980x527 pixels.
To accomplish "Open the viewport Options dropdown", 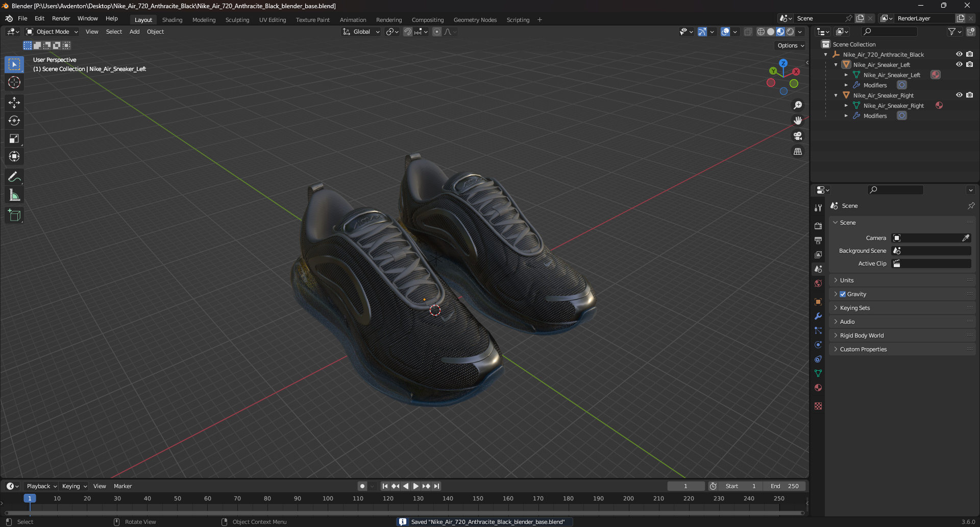I will pos(791,45).
